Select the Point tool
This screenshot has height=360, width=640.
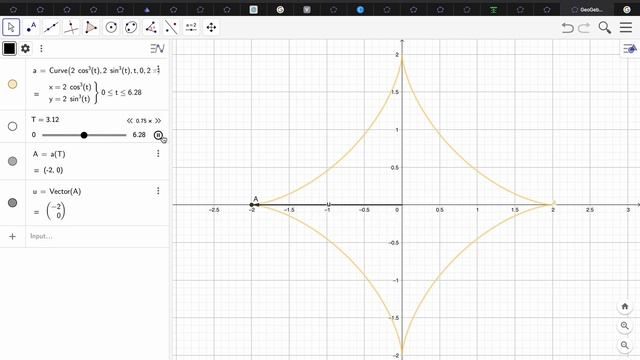coord(31,27)
